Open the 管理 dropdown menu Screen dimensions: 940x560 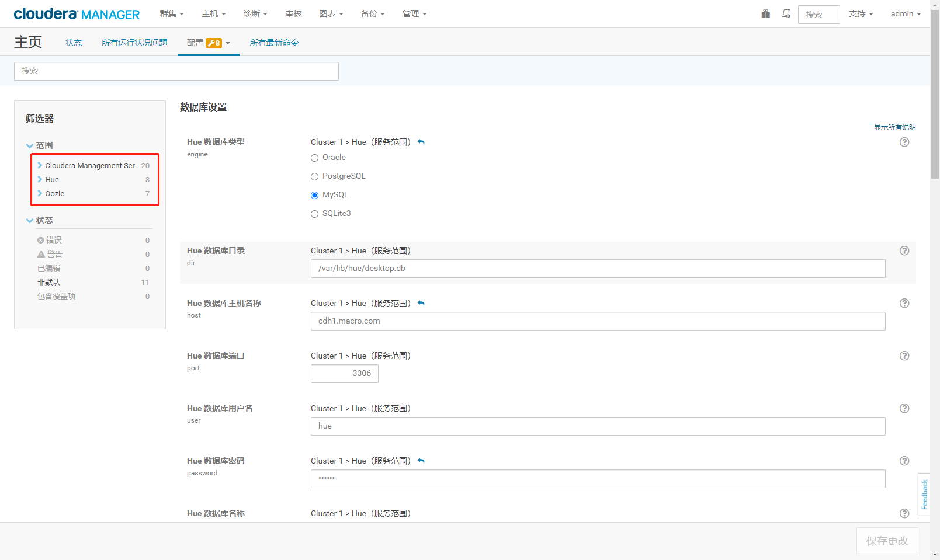pyautogui.click(x=415, y=13)
